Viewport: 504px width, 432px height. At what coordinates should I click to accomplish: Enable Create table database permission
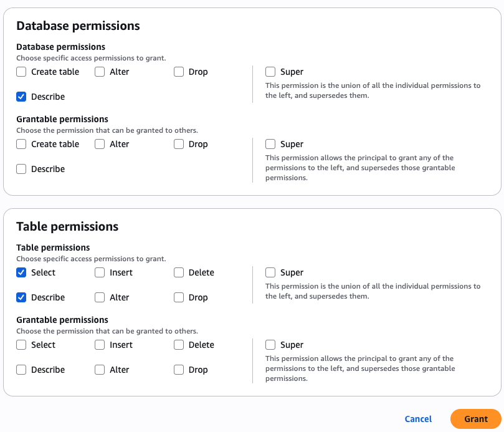[21, 72]
